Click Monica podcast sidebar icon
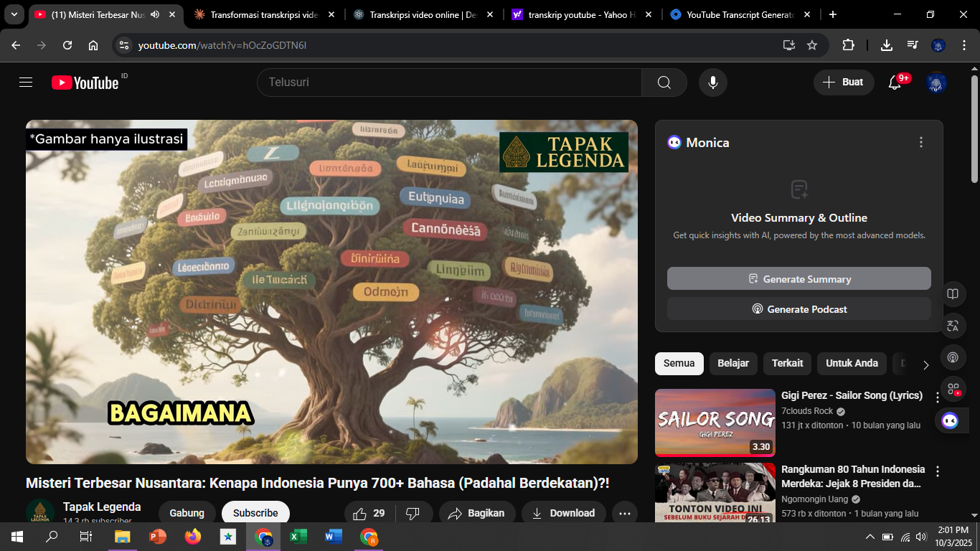 [x=953, y=357]
